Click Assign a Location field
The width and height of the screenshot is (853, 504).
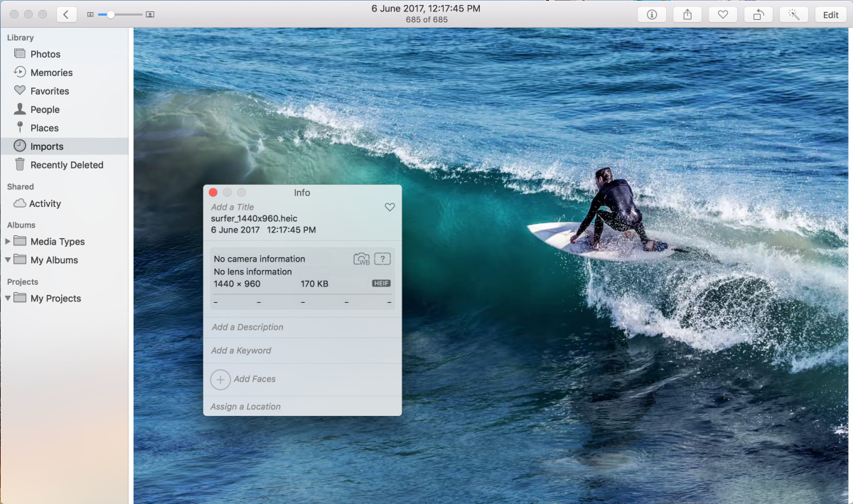pos(246,407)
